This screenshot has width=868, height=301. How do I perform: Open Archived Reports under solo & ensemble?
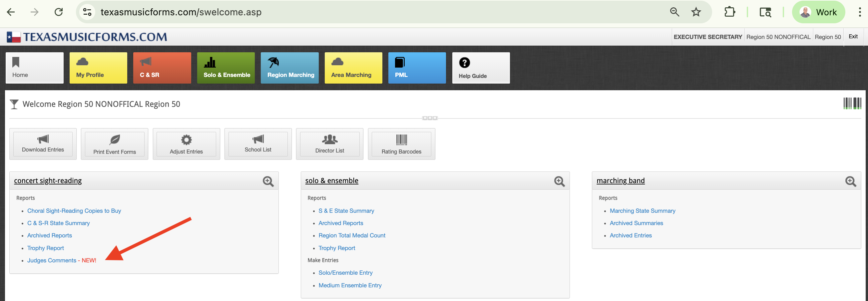(341, 223)
